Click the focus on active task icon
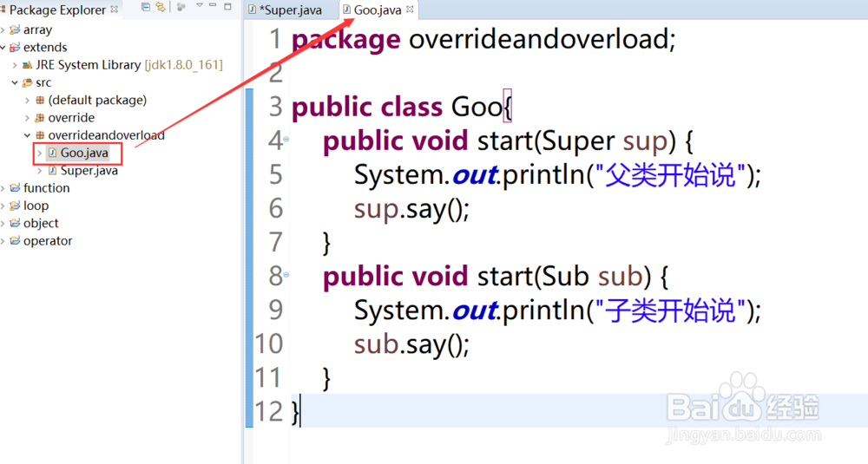The width and height of the screenshot is (868, 464). point(181,7)
